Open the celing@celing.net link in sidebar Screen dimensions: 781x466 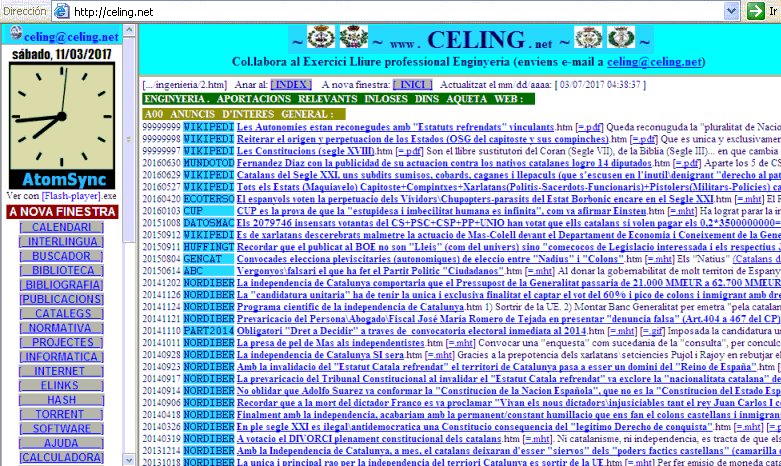point(71,37)
